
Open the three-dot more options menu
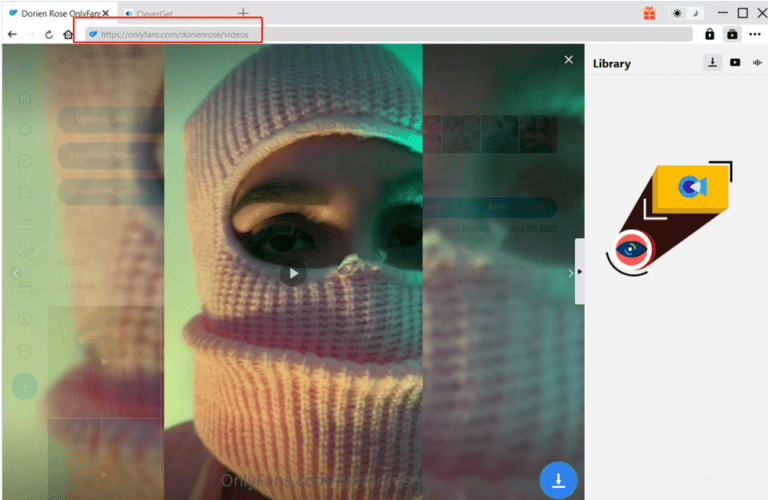(755, 34)
